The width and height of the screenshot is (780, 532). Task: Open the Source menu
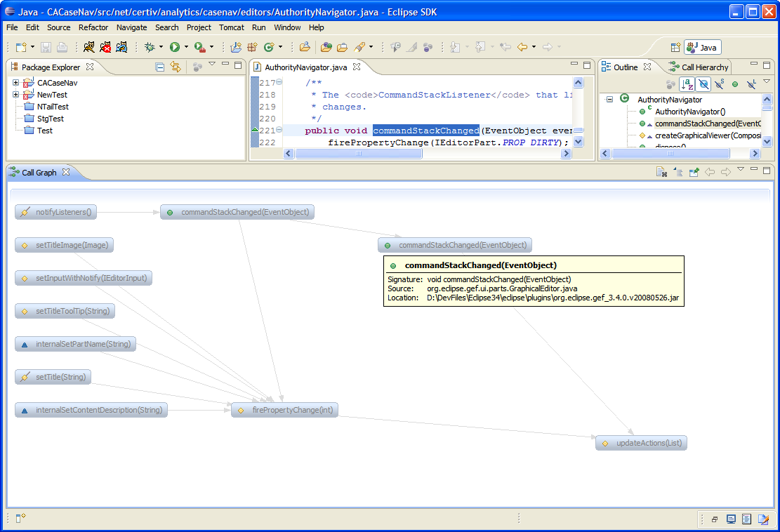(59, 27)
